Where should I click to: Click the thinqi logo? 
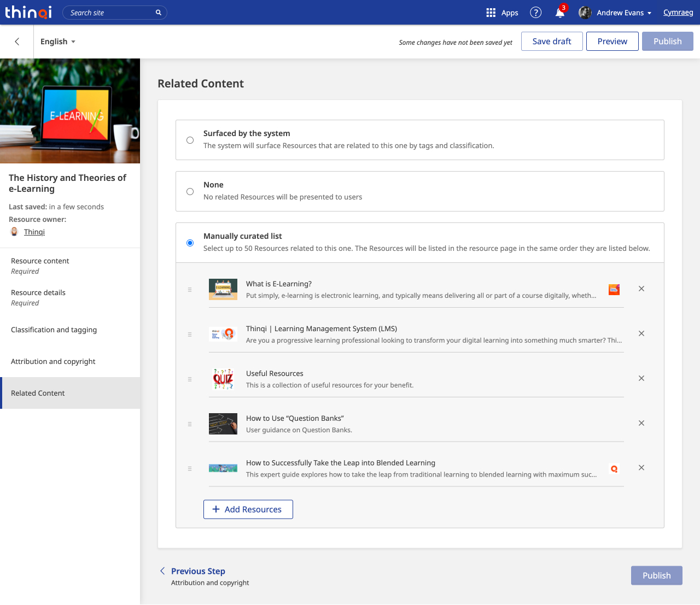coord(28,12)
